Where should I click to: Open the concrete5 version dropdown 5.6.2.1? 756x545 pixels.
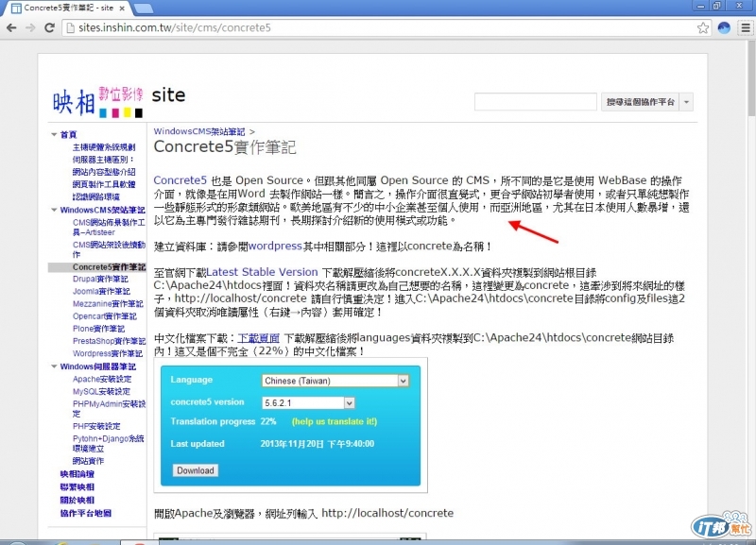click(x=309, y=403)
